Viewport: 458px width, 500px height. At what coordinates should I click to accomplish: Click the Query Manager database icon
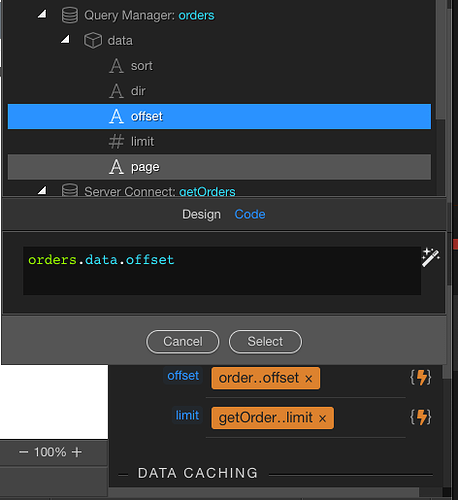[x=70, y=15]
